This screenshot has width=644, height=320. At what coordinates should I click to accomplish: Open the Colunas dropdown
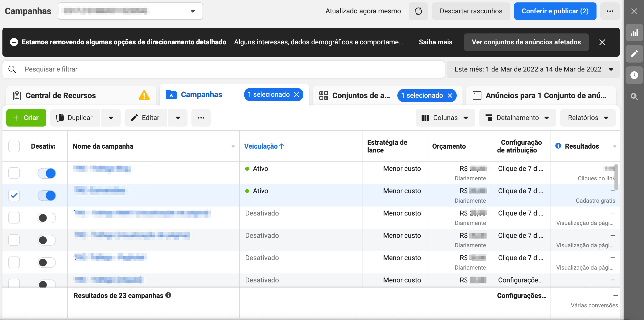click(445, 118)
